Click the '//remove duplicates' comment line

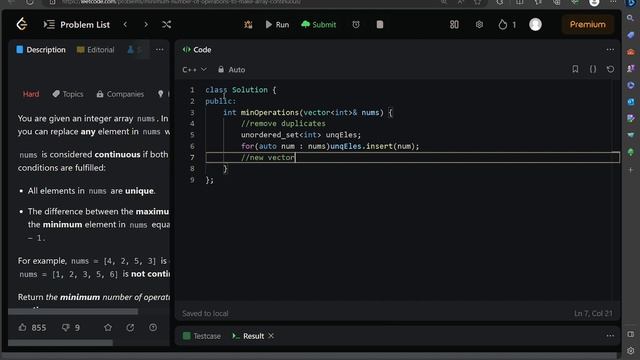pyautogui.click(x=283, y=124)
